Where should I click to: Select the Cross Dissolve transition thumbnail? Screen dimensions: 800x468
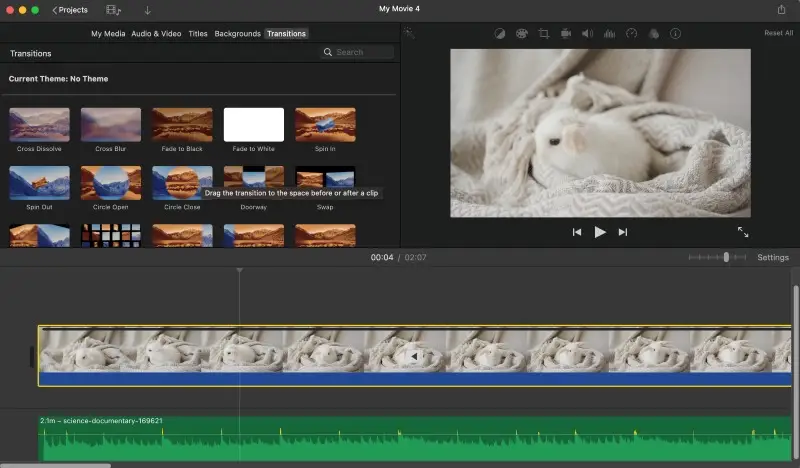pos(39,125)
